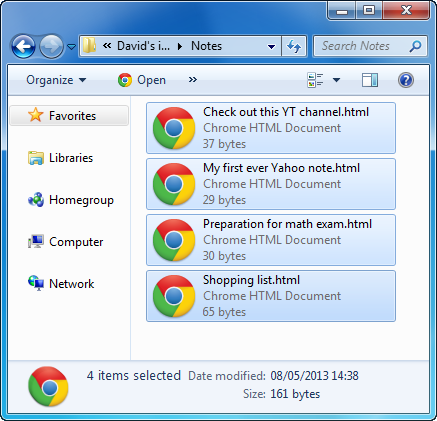Viewport: 437px width, 421px height.
Task: Click the 37 bytes size text
Action: coord(224,144)
